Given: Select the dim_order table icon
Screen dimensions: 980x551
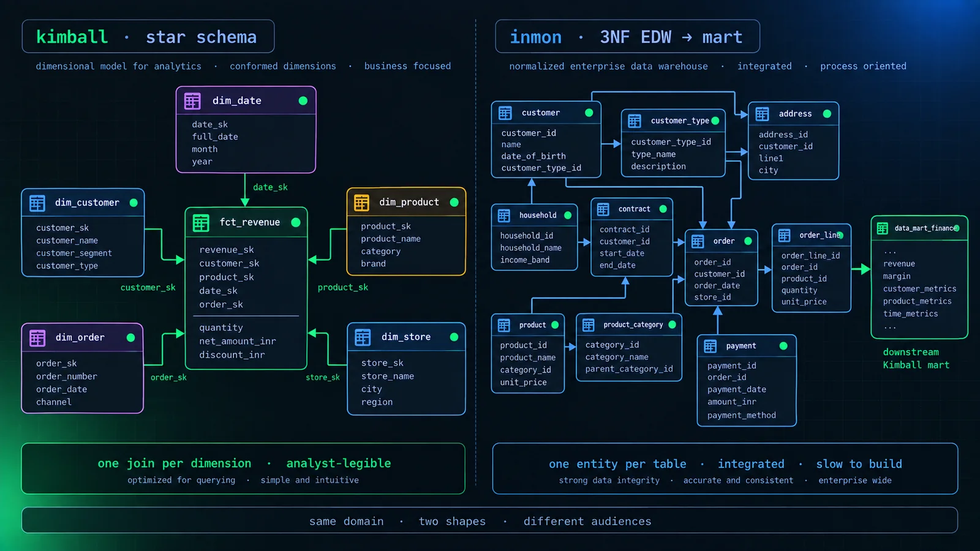Looking at the screenshot, I should click(x=37, y=338).
